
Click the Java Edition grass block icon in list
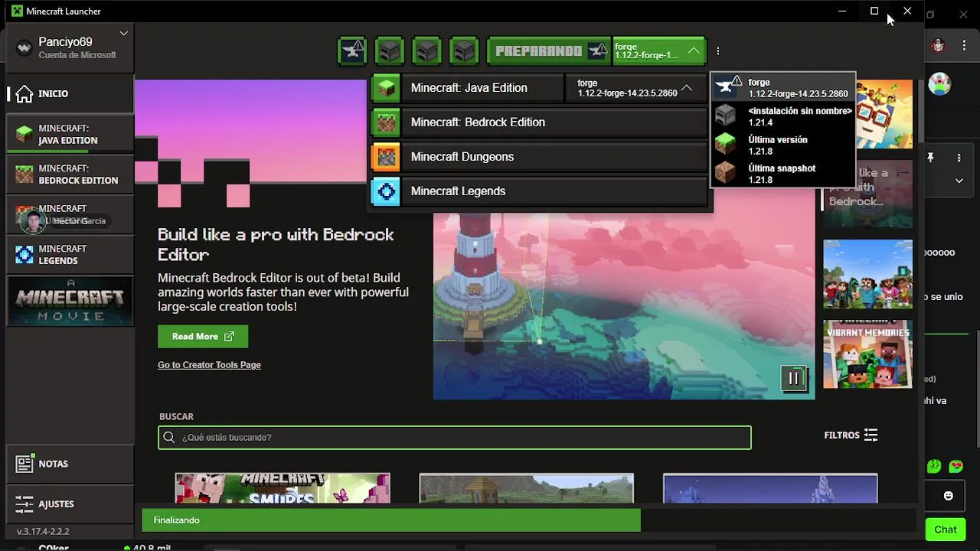(x=386, y=88)
